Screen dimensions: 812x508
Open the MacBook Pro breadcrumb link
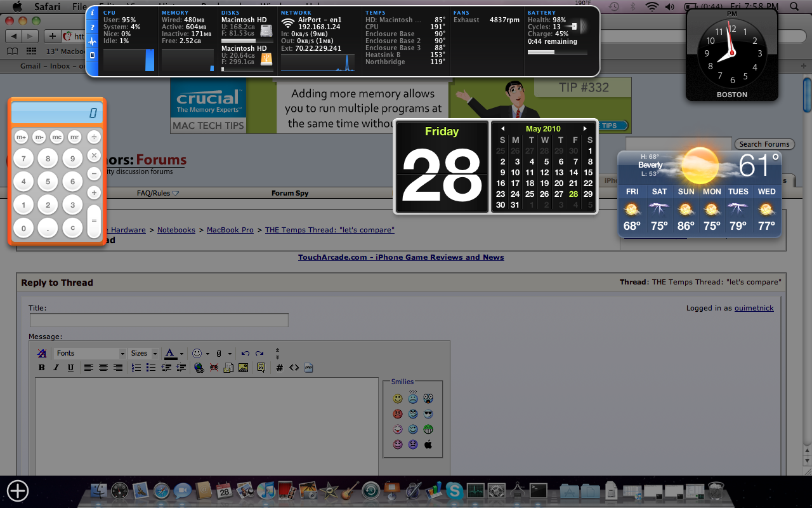click(230, 230)
